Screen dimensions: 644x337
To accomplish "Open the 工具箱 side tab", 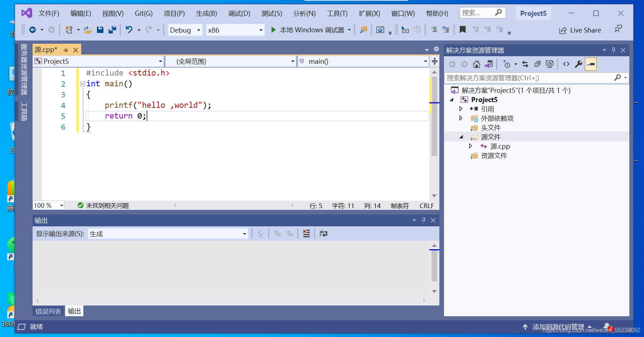I will (24, 111).
